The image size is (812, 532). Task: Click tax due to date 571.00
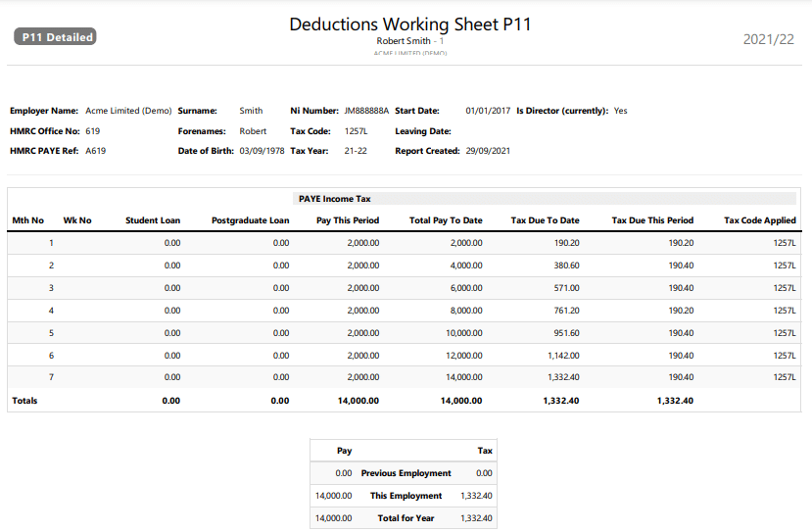pos(566,288)
